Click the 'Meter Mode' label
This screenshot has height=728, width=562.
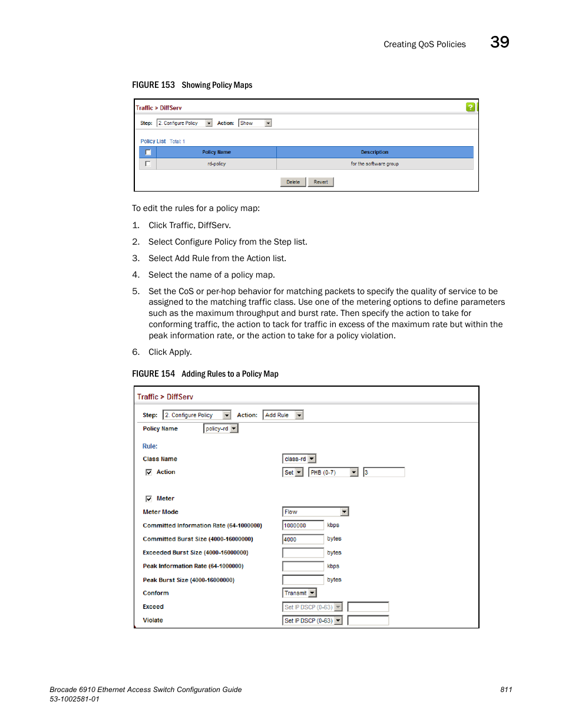click(160, 512)
